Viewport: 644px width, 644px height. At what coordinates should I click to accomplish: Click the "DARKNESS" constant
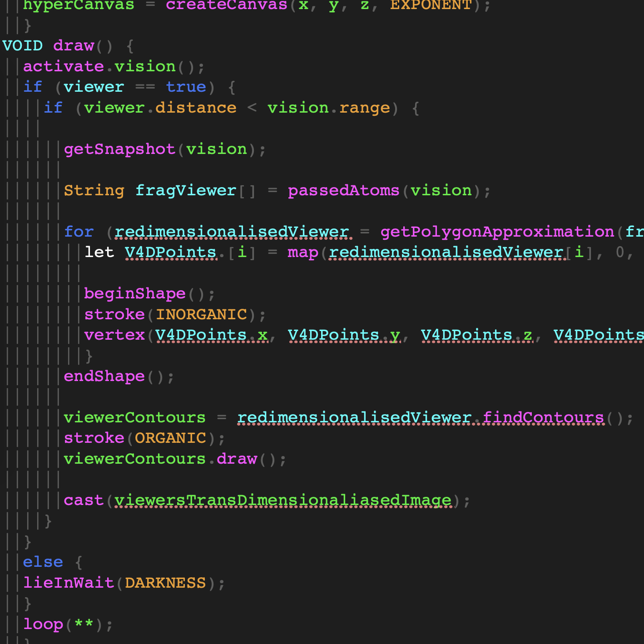[x=165, y=583]
